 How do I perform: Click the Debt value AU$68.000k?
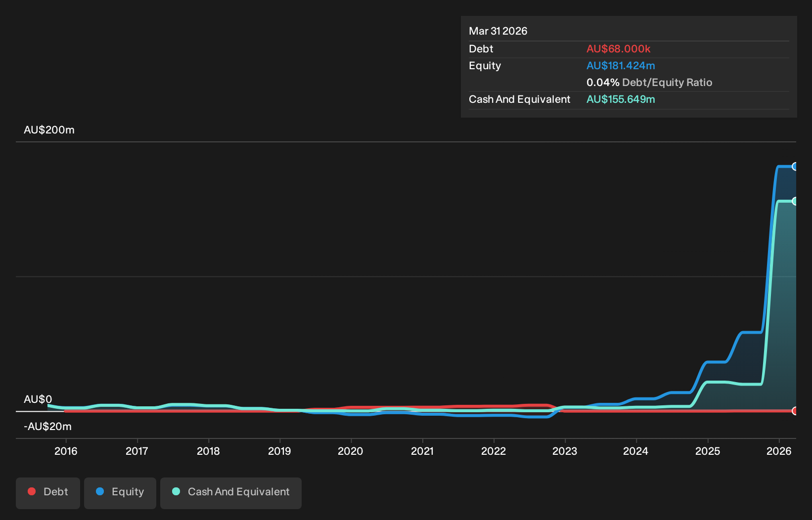point(618,49)
